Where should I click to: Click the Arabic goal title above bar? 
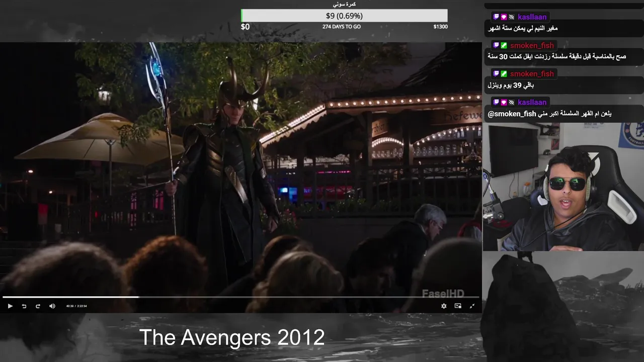(x=344, y=5)
